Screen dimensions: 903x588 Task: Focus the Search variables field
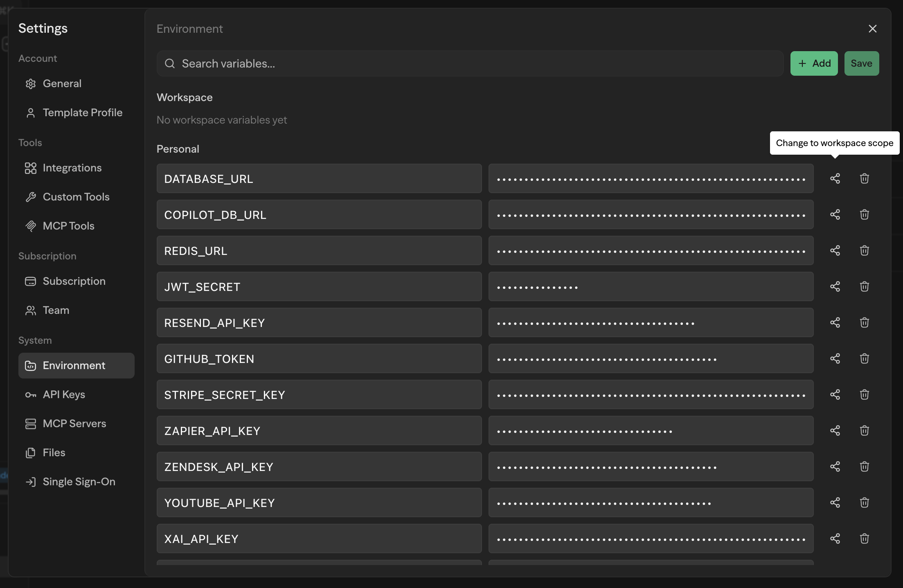point(471,63)
